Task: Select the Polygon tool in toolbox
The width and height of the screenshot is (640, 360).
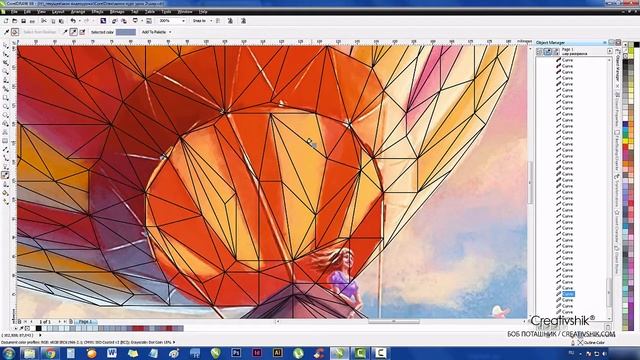Action: tap(6, 115)
